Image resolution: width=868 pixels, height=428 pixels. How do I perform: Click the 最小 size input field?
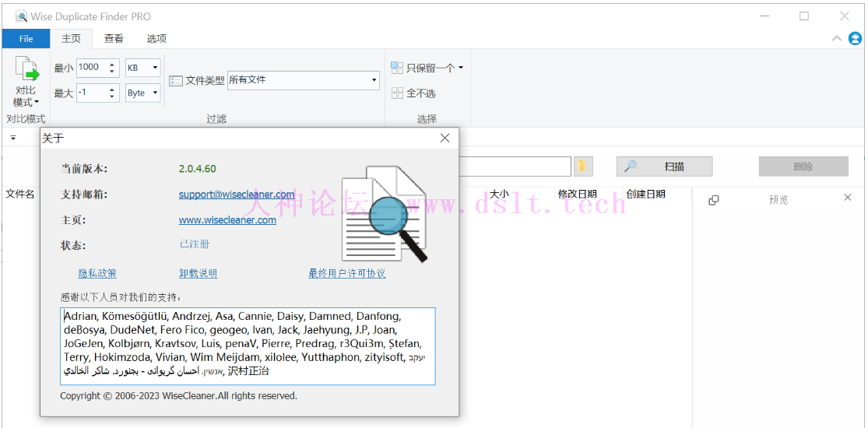[92, 68]
